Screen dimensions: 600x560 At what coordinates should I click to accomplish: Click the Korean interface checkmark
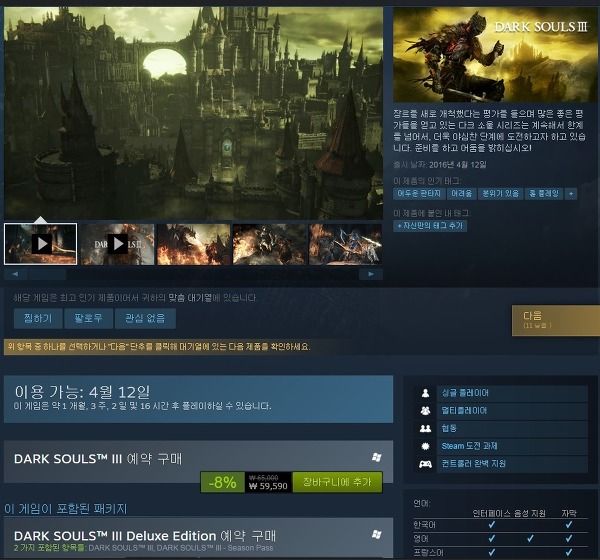492,525
